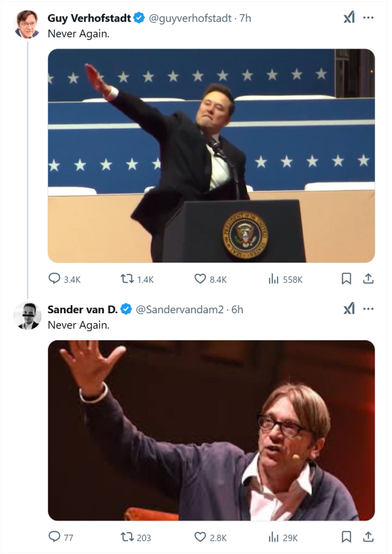Like the tweet with 2.8K likes
This screenshot has width=392, height=554.
point(200,537)
